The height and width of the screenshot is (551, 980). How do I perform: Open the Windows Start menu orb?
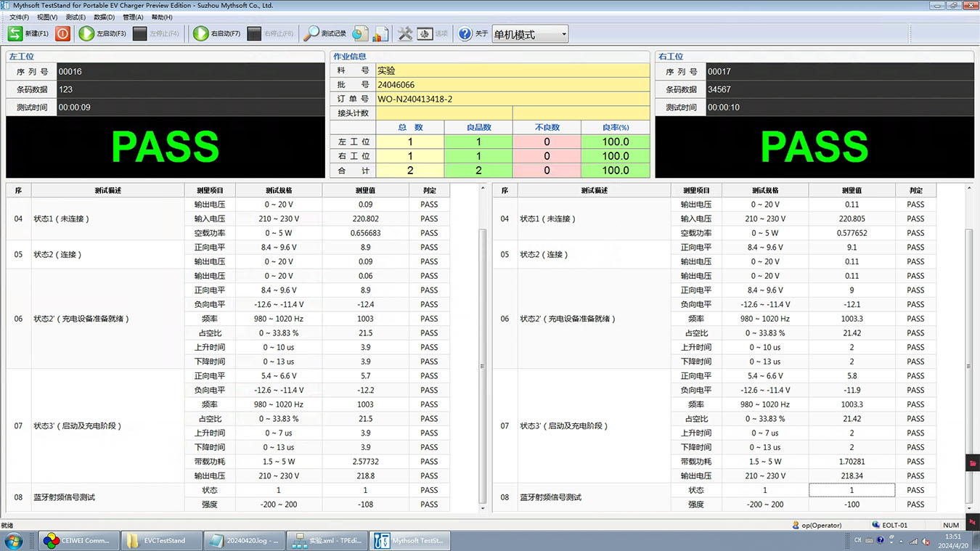coord(13,541)
